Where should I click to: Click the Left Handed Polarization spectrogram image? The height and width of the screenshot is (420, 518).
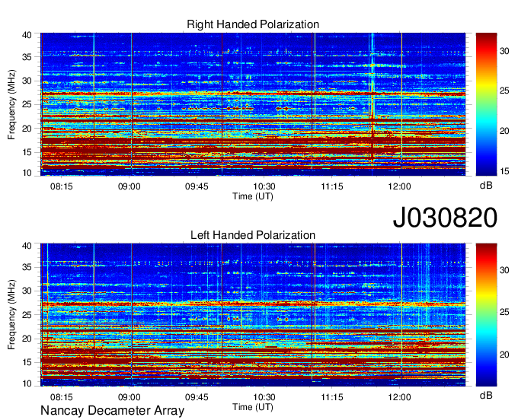(253, 315)
